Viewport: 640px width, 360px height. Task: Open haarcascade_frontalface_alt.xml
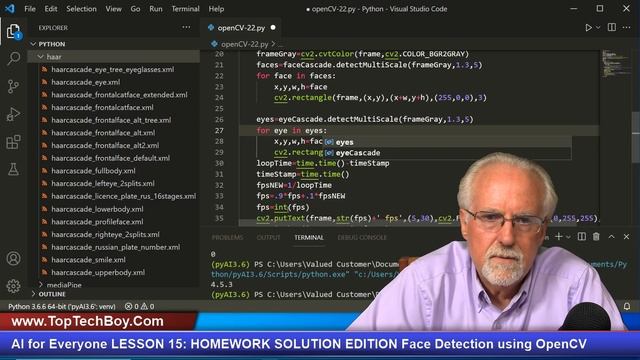tap(103, 133)
